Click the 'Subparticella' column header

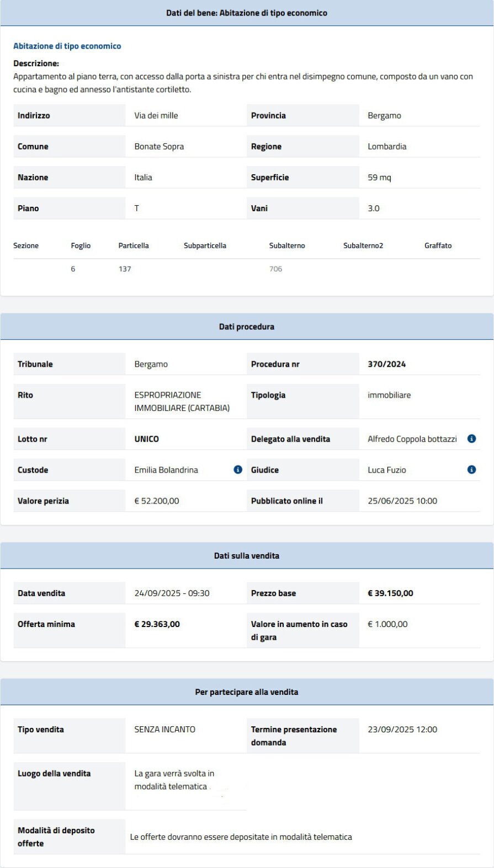(205, 246)
